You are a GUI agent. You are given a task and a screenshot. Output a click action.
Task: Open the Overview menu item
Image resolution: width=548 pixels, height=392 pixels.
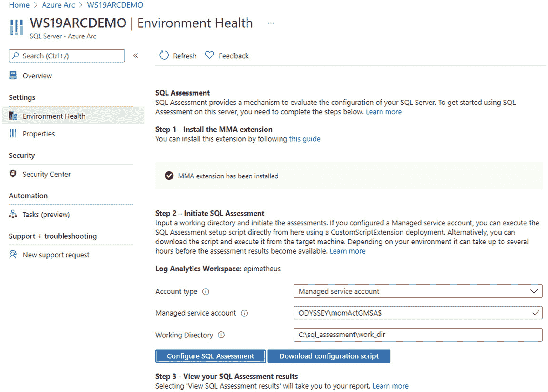pos(37,76)
